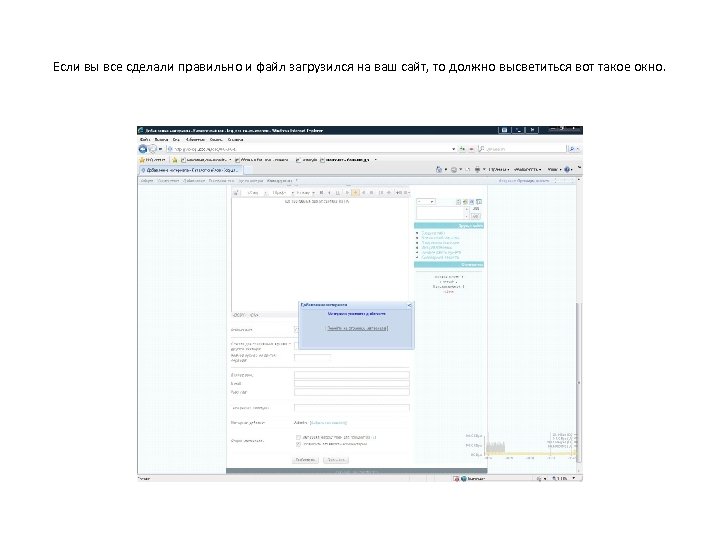720x540 pixels.
Task: Open the blue Help icon in command bar
Action: click(x=567, y=169)
